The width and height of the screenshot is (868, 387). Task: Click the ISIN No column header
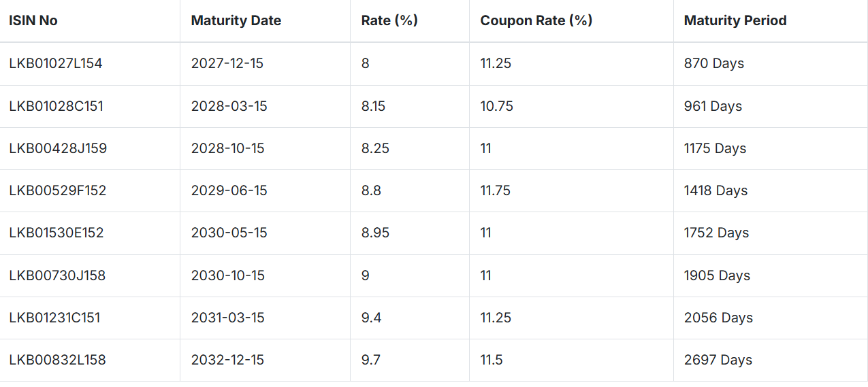click(x=33, y=20)
